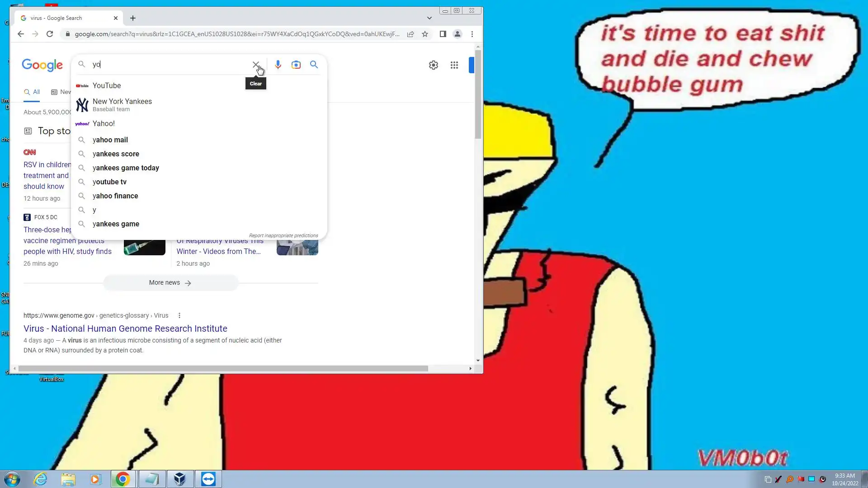This screenshot has height=488, width=868.
Task: Click the voice search microphone icon
Action: 278,65
